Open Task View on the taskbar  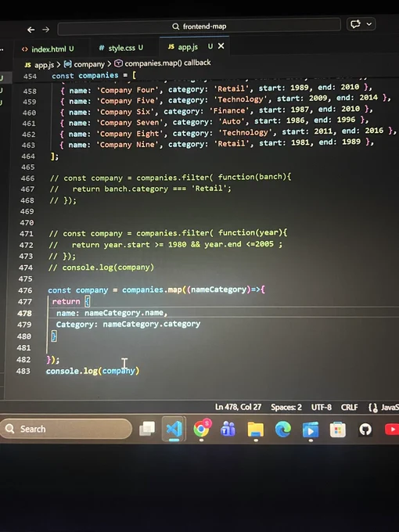(147, 429)
